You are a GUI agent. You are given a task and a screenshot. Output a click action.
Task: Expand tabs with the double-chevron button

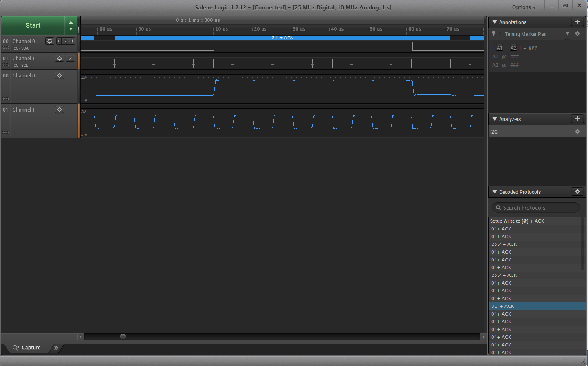click(x=56, y=348)
